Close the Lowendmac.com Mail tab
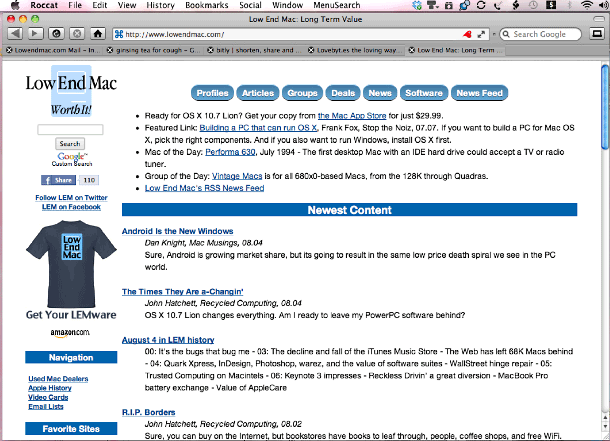Viewport: 610px width, 441px height. pos(9,50)
